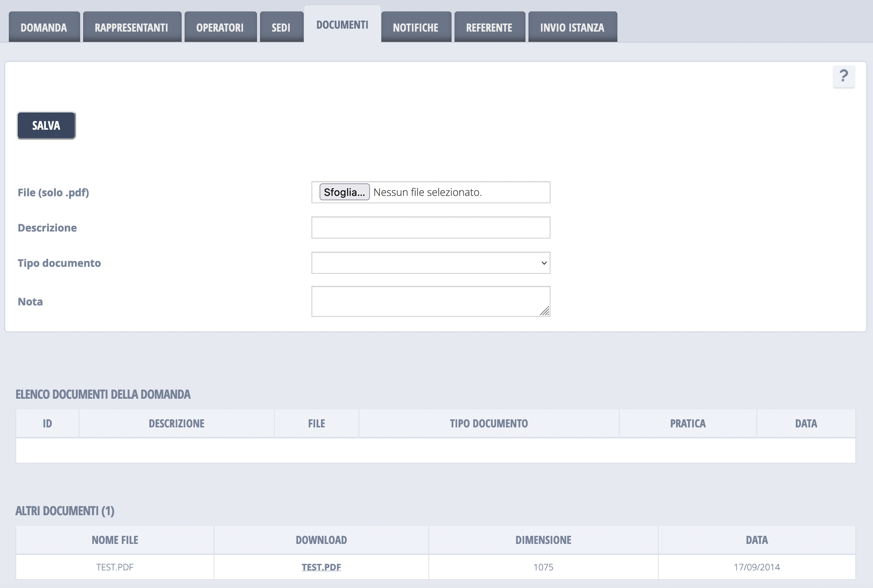Screen dimensions: 873x588
Task: Open the DOMANDA tab
Action: pos(44,27)
